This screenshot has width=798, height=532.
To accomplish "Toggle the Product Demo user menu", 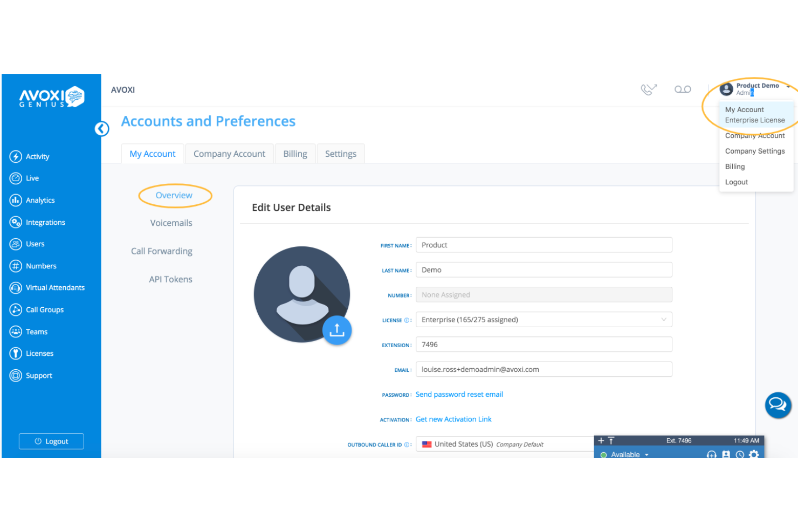I will coord(755,89).
